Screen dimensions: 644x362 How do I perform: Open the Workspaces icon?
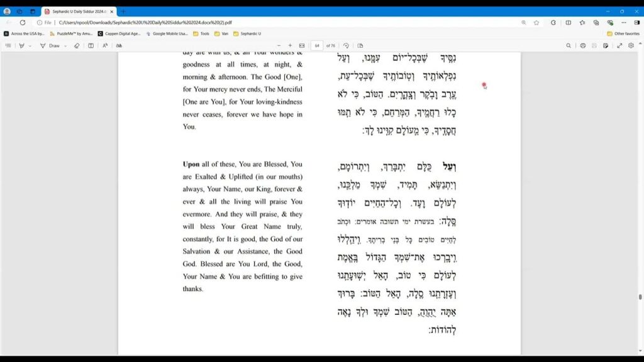click(19, 11)
